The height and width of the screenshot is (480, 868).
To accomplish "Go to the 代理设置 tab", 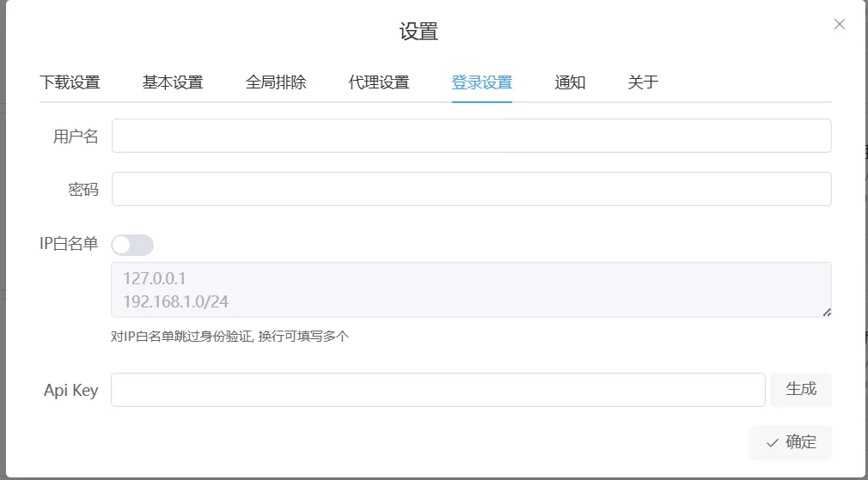I will 379,82.
